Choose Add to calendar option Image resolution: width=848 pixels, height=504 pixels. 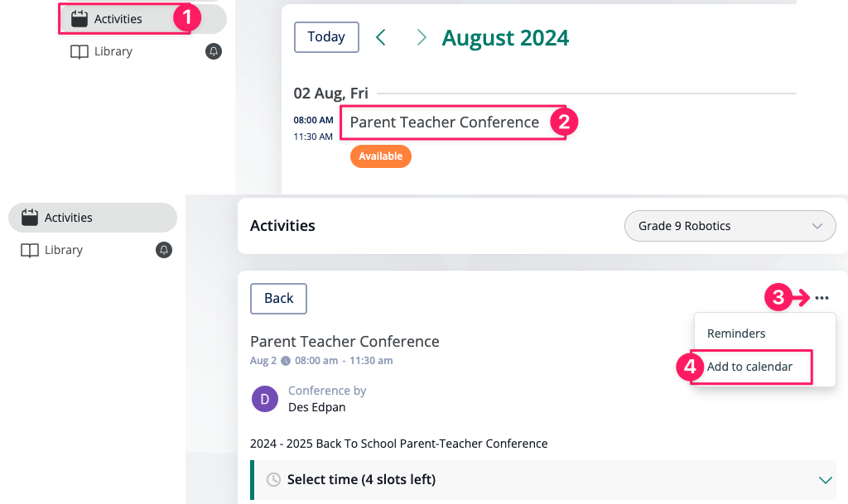[x=749, y=367]
